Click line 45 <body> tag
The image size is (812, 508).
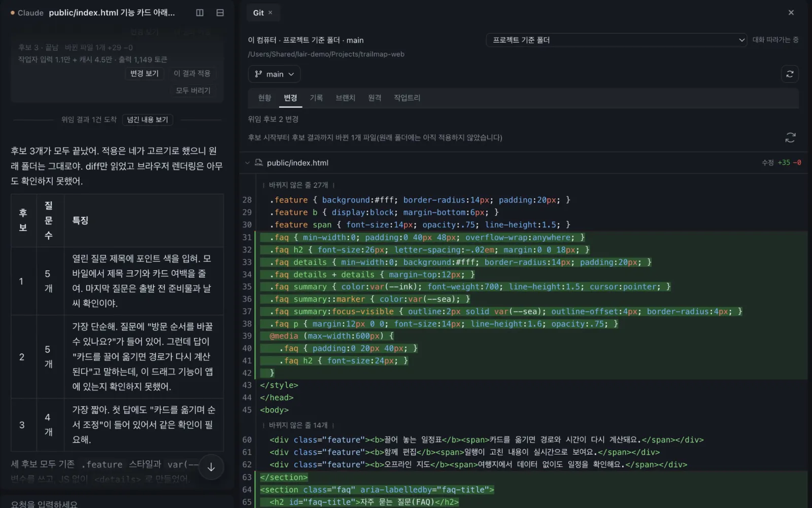274,410
